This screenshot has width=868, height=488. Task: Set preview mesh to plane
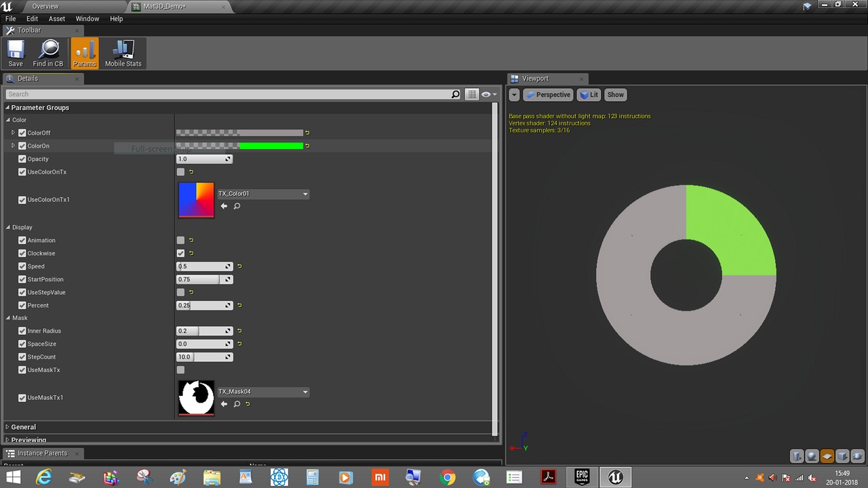[x=827, y=456]
